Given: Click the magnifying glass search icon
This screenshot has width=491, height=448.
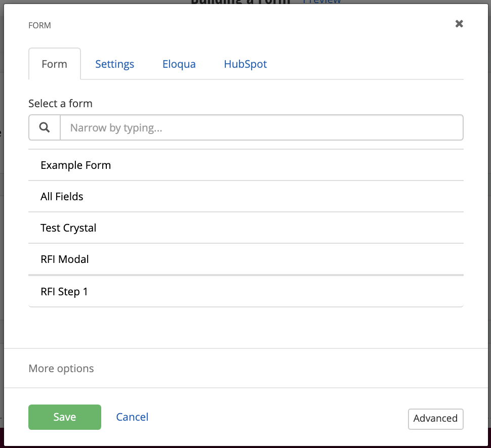Looking at the screenshot, I should point(45,128).
